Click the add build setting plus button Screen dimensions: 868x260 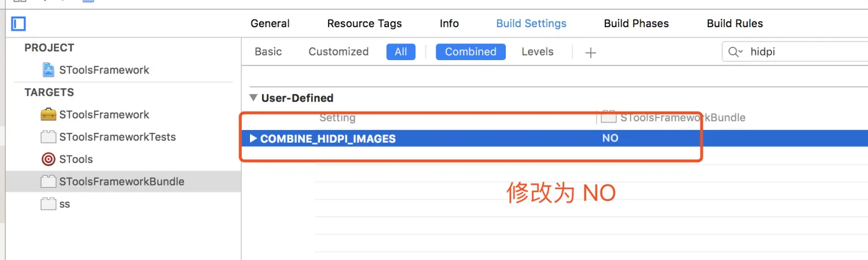pyautogui.click(x=590, y=53)
